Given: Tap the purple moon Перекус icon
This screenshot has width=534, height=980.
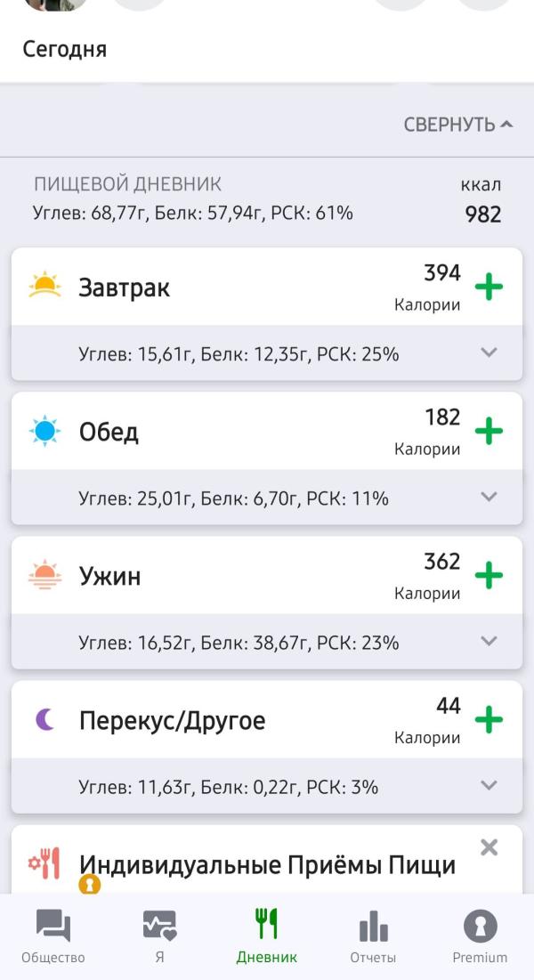Looking at the screenshot, I should tap(44, 720).
